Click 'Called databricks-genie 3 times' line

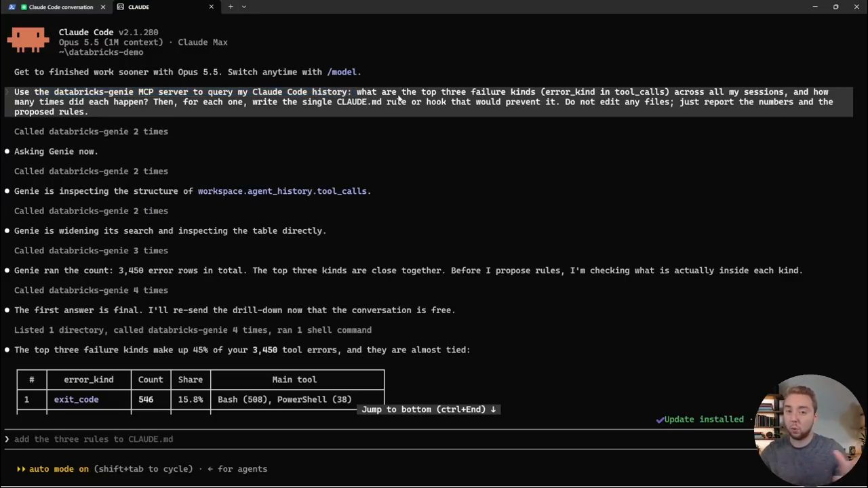[91, 251]
